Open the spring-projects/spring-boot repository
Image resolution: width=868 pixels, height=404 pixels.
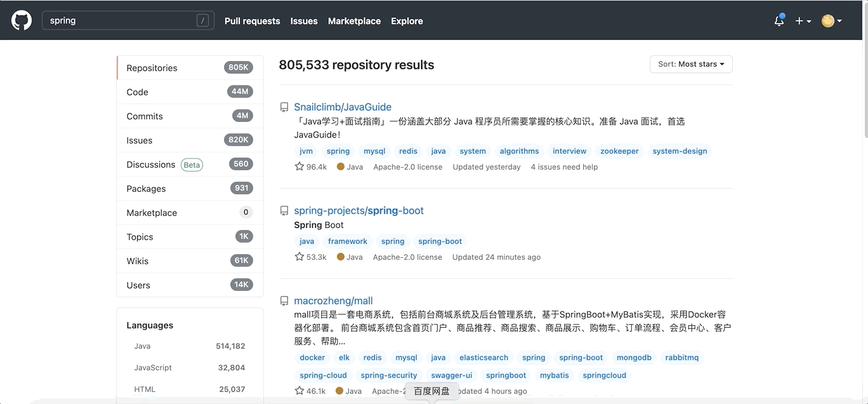(x=358, y=211)
